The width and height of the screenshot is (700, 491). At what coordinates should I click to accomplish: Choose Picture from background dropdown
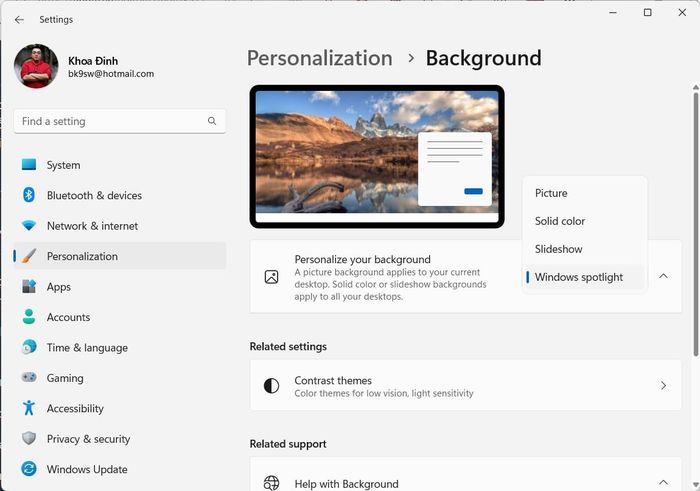(551, 193)
